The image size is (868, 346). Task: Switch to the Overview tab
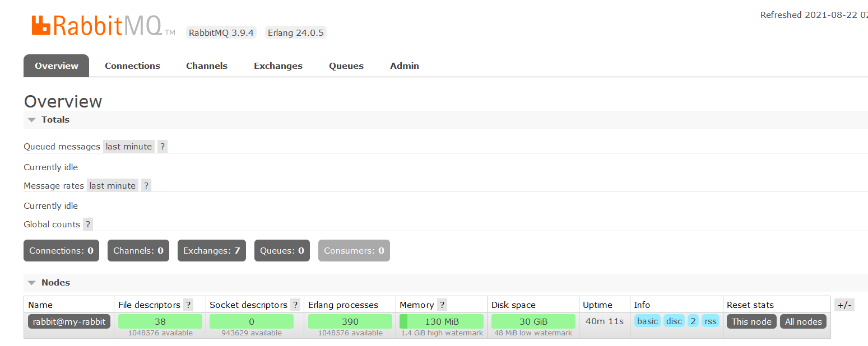pos(57,66)
